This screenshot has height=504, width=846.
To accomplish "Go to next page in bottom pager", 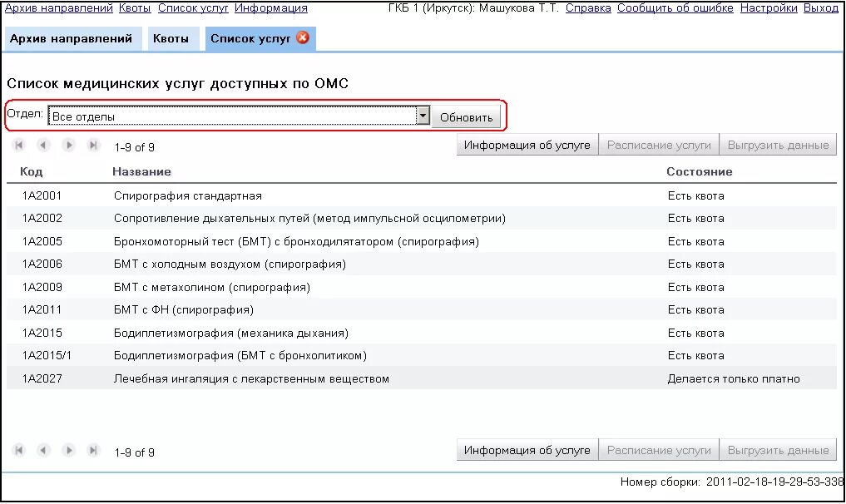I will pos(68,450).
